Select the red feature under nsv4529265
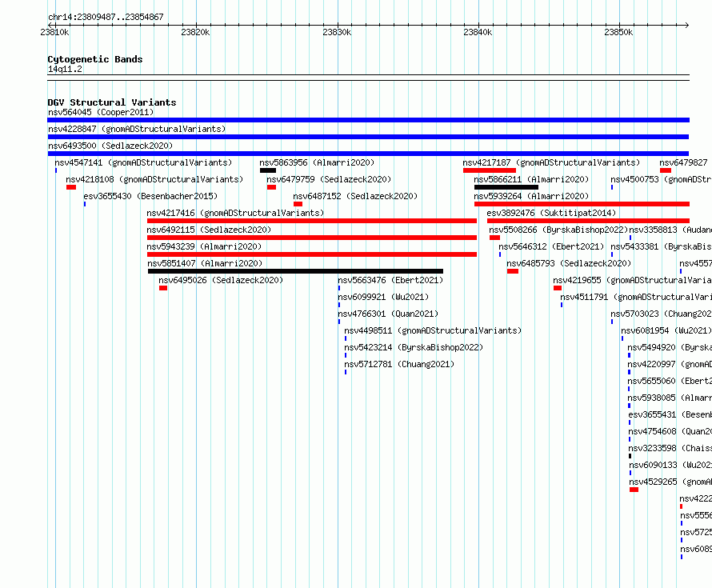 click(634, 490)
